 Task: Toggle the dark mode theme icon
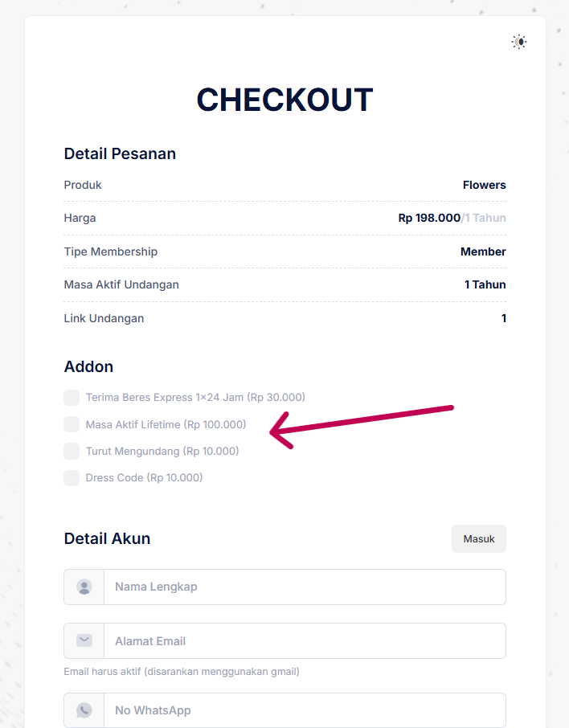[519, 42]
